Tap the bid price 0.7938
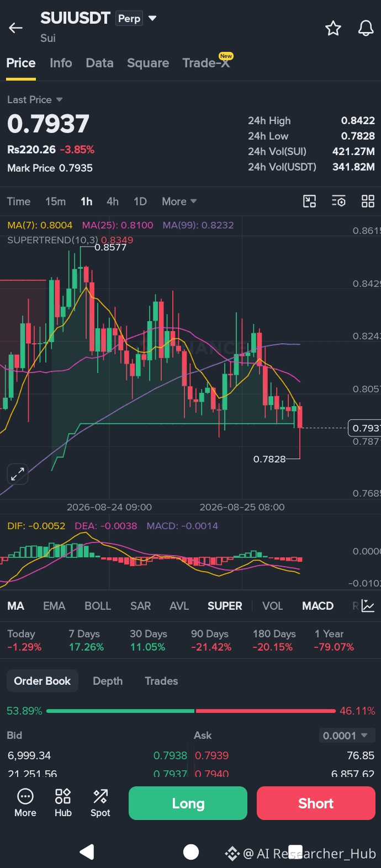This screenshot has height=868, width=381. tap(170, 755)
